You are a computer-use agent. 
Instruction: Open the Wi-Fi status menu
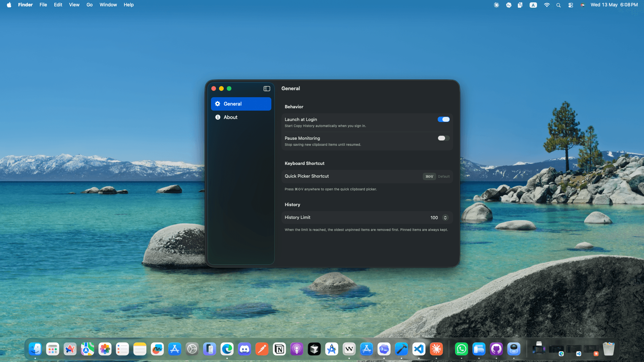coord(547,5)
